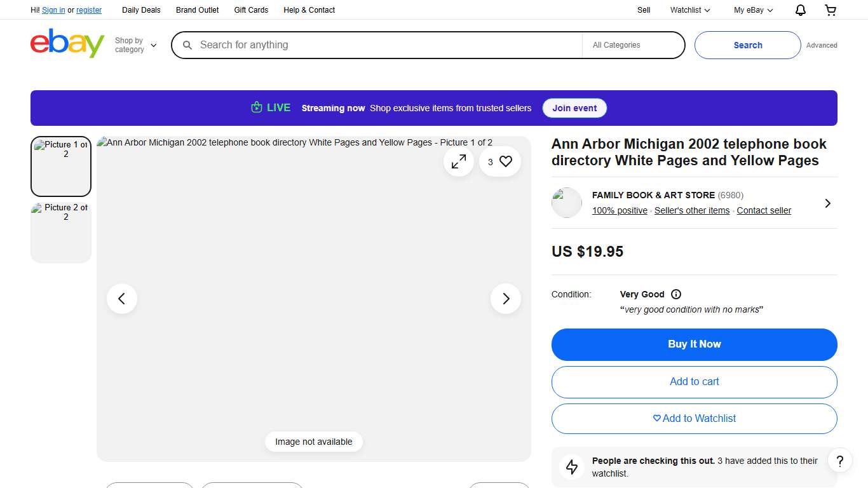Click the help question mark button

click(x=839, y=461)
